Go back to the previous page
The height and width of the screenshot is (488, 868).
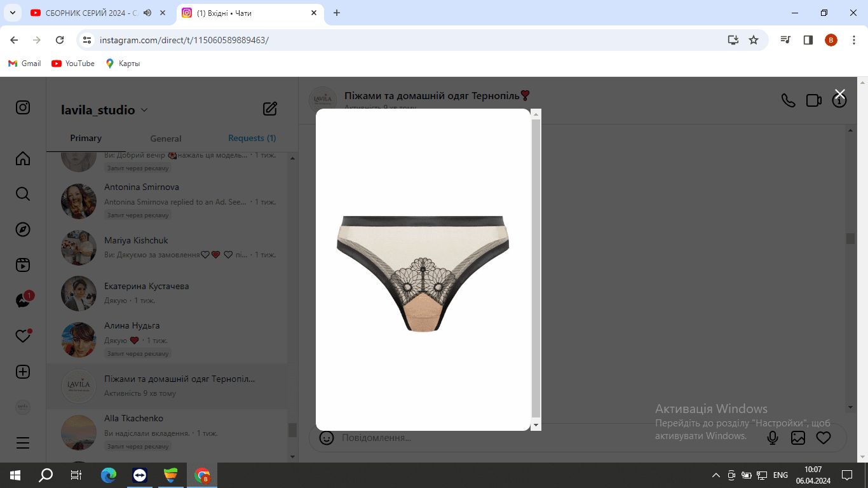pyautogui.click(x=14, y=40)
